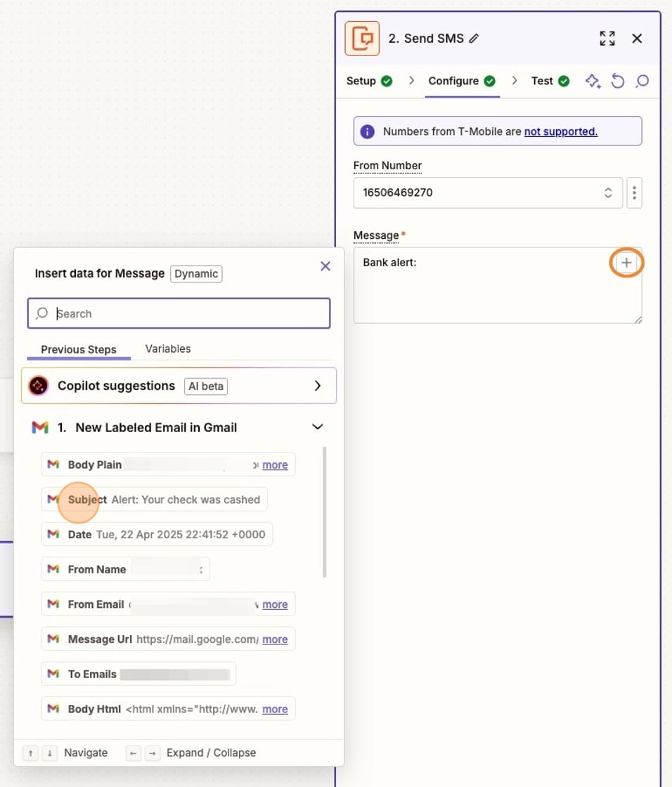Expand the Send SMS panel to fullscreen
Screen dimensions: 672x787
(x=607, y=39)
